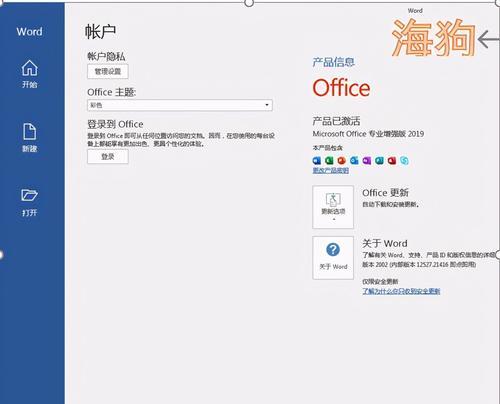Click the 本产品包含 label

click(328, 148)
